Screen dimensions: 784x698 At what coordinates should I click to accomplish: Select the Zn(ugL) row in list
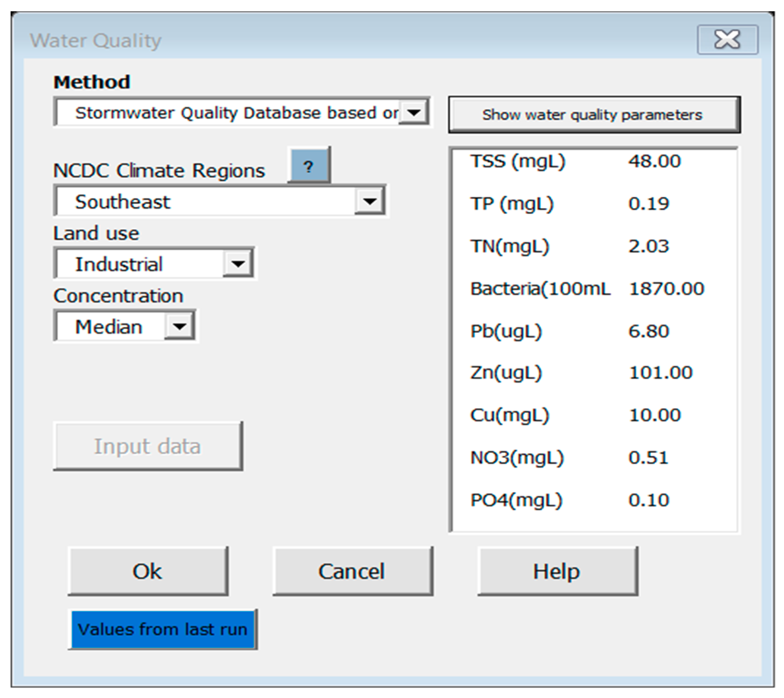(575, 372)
